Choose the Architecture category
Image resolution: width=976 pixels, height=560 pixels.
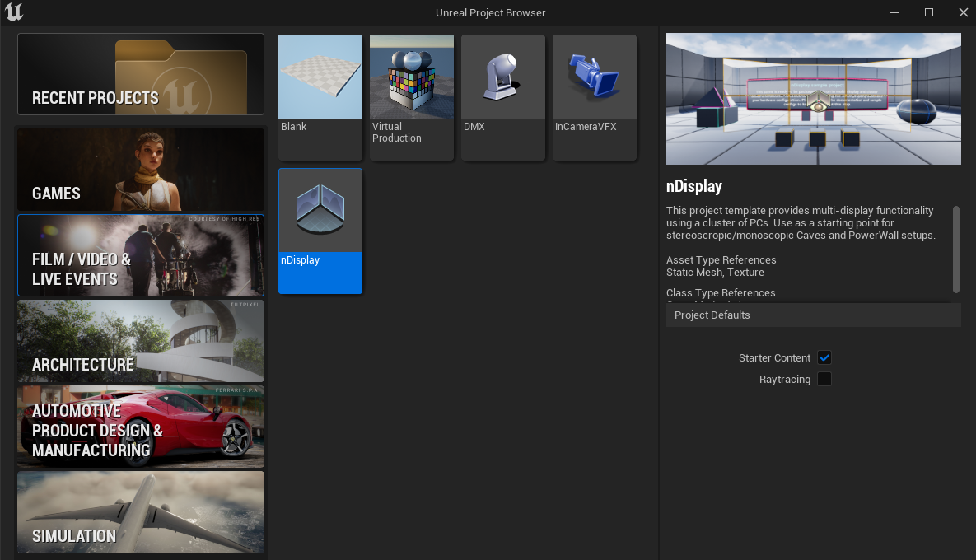tap(141, 341)
